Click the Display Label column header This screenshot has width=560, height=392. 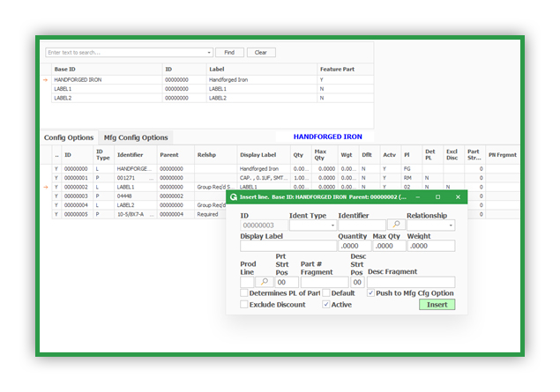pos(264,155)
